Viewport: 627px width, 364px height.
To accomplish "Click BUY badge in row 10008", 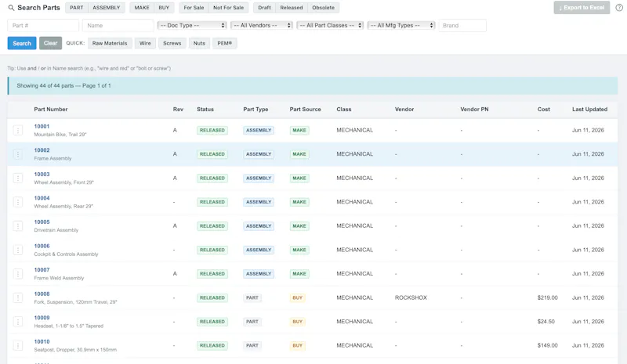I will pos(298,297).
